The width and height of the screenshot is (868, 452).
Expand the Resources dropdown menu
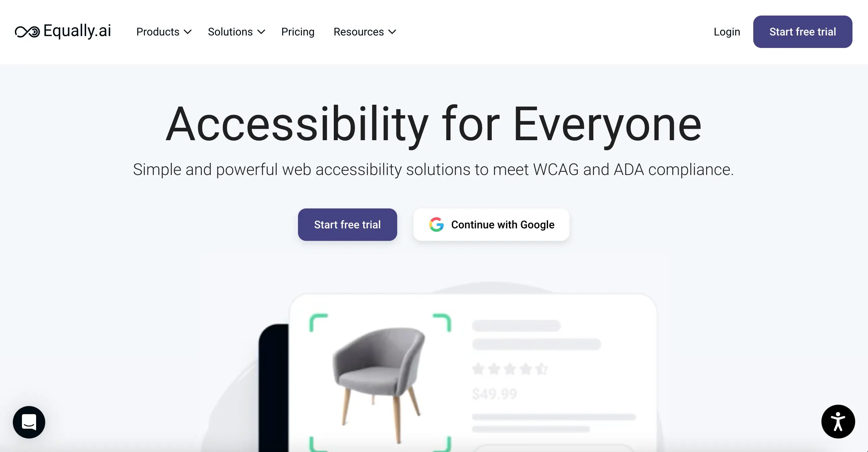364,32
